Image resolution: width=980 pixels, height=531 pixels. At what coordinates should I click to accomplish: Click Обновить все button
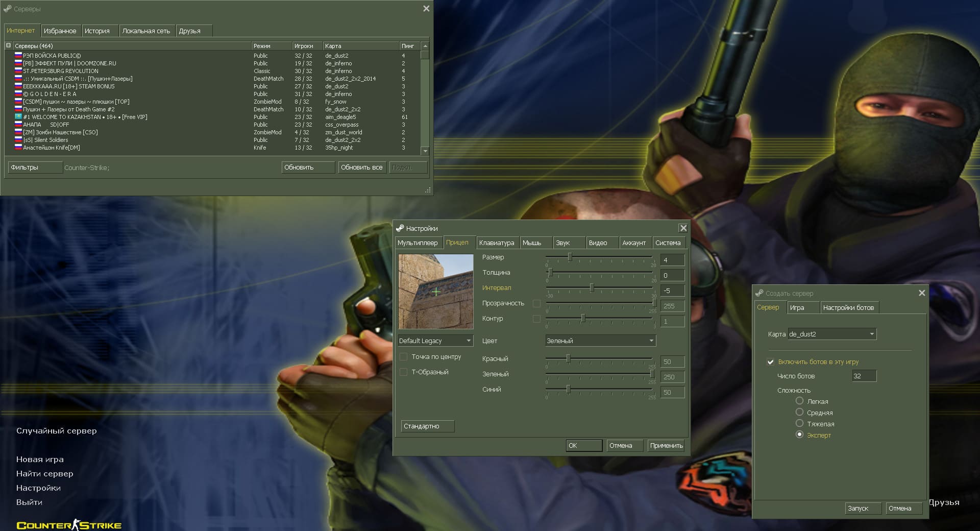point(362,167)
